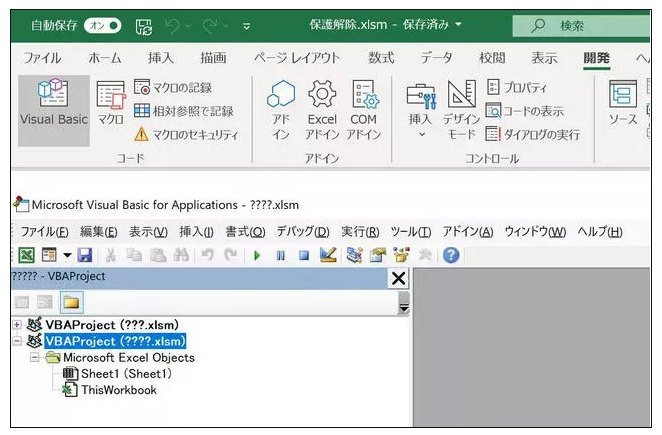The height and width of the screenshot is (435, 662).
Task: Open マクロのセキュリティ settings
Action: coord(186,135)
